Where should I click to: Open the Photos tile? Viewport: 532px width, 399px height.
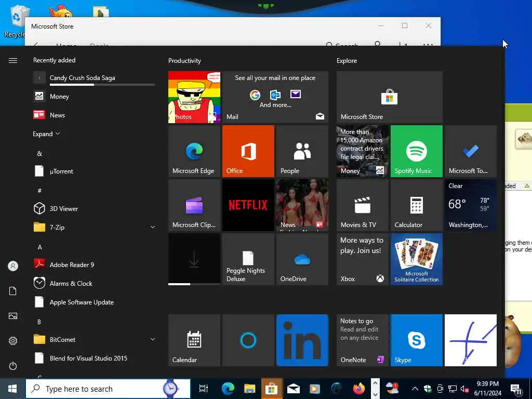point(194,97)
